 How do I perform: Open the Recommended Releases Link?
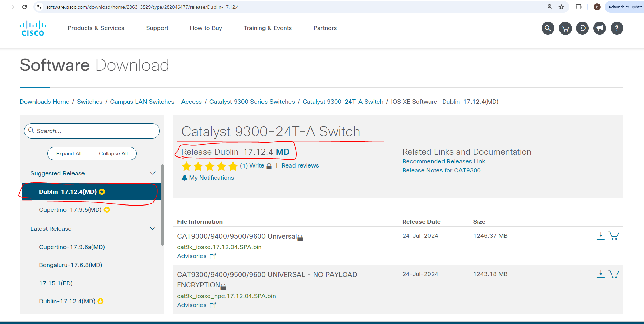coord(444,161)
